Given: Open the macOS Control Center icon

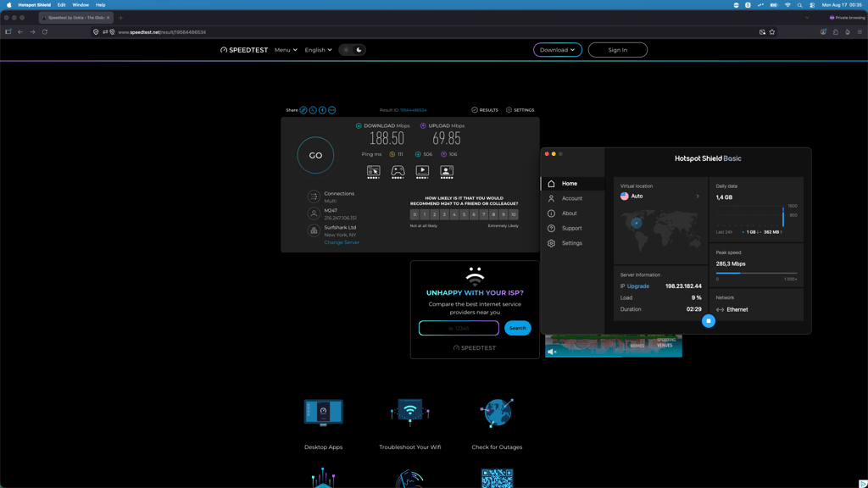Looking at the screenshot, I should [x=812, y=5].
